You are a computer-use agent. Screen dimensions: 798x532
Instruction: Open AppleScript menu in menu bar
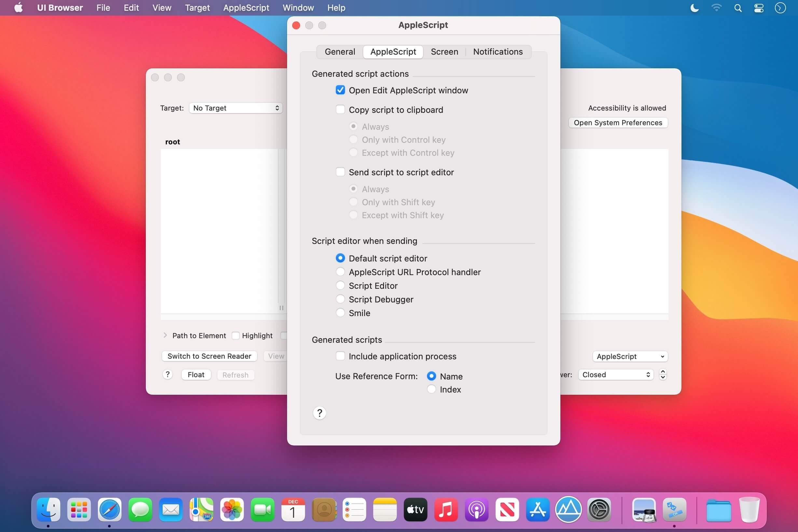point(246,8)
